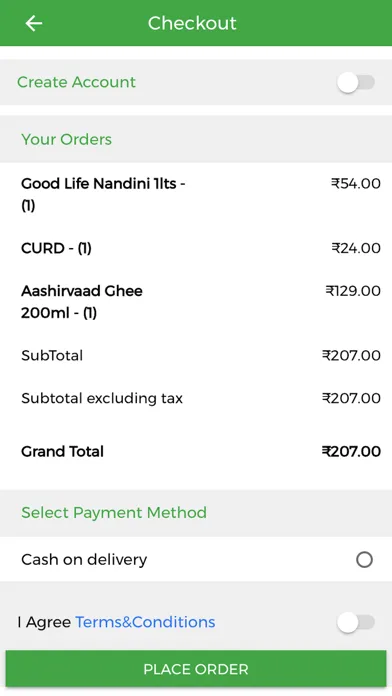
Task: Toggle the Create Account switch
Action: pyautogui.click(x=356, y=83)
